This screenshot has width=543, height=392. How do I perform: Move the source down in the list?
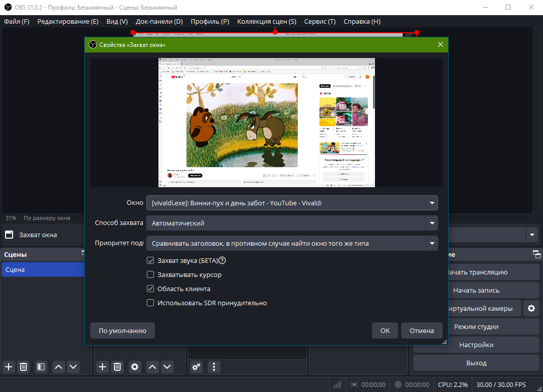point(167,367)
